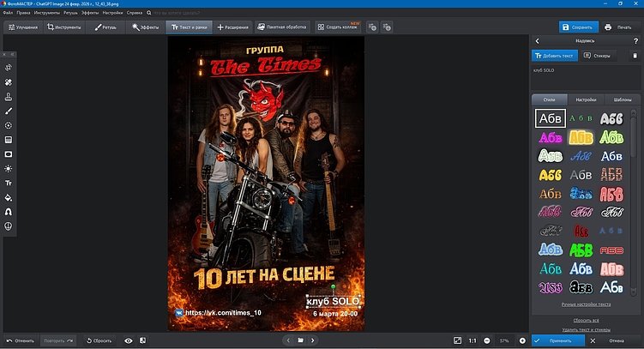Image resolution: width=644 pixels, height=349 pixels.
Task: Choose the magenta Абв text style
Action: click(550, 137)
